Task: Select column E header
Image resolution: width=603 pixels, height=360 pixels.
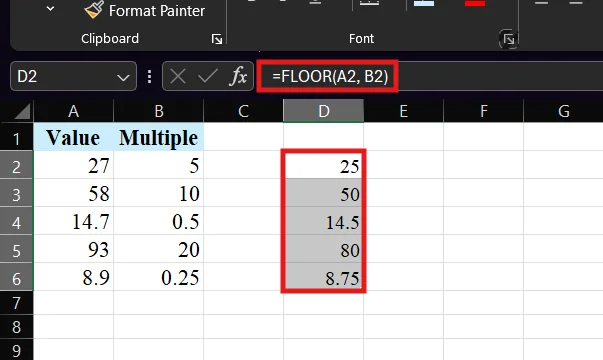Action: tap(403, 111)
